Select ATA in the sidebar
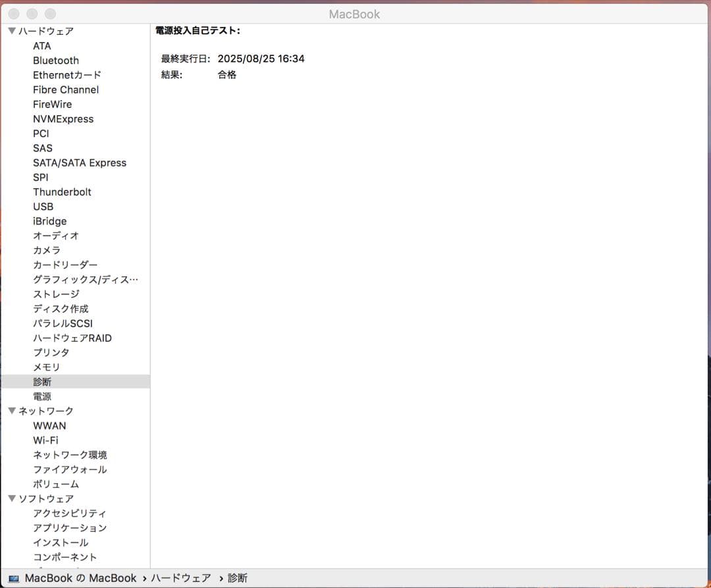Image resolution: width=711 pixels, height=588 pixels. click(x=41, y=46)
